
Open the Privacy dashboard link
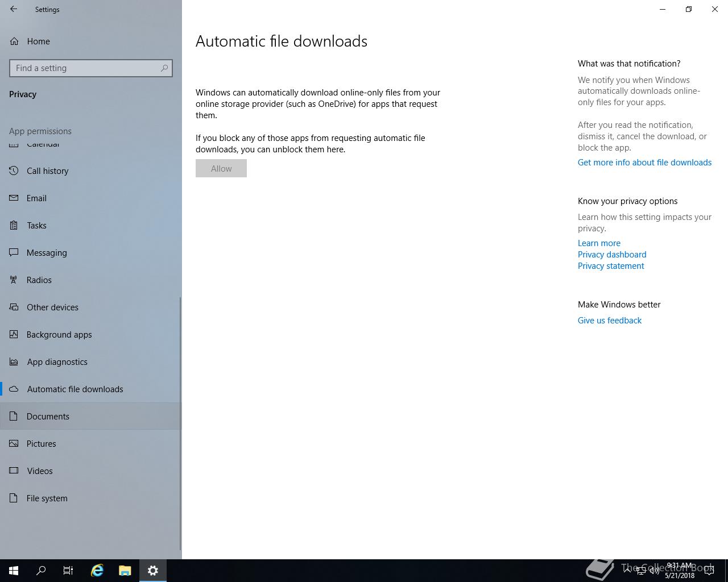pos(612,255)
